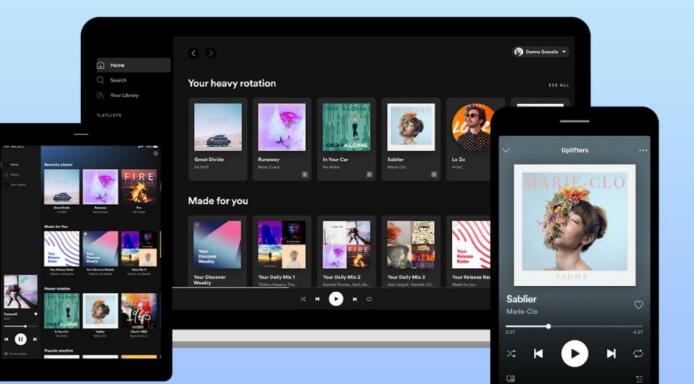Toggle repeat on the phone player
The width and height of the screenshot is (694, 384).
(638, 353)
